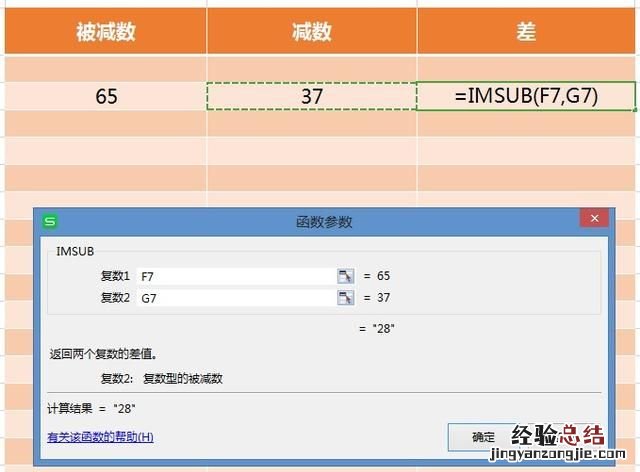Viewport: 640px width, 472px height.
Task: Close the 函数参数 dialog with the red X
Action: (594, 220)
